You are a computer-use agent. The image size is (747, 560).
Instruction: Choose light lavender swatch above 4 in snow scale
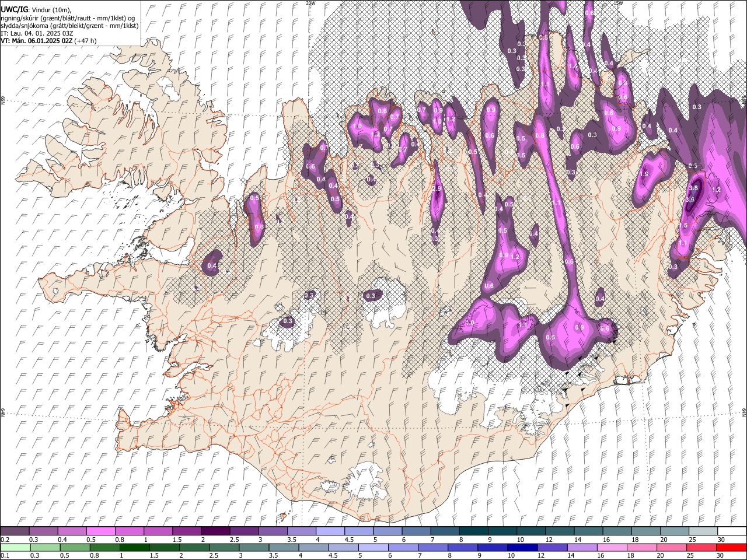tap(330, 531)
